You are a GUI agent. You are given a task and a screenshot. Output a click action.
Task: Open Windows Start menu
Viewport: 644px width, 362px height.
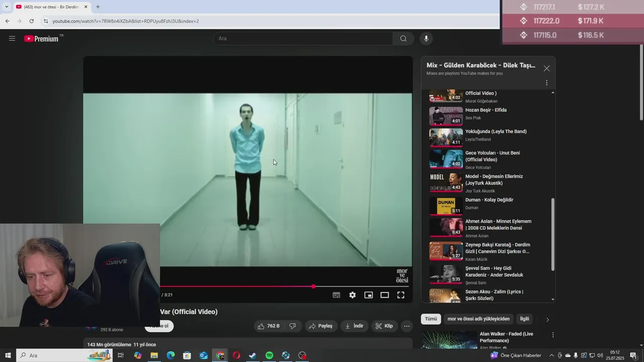coord(8,355)
